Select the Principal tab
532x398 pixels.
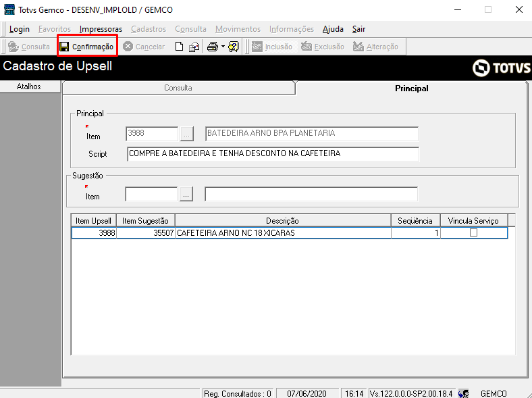412,89
